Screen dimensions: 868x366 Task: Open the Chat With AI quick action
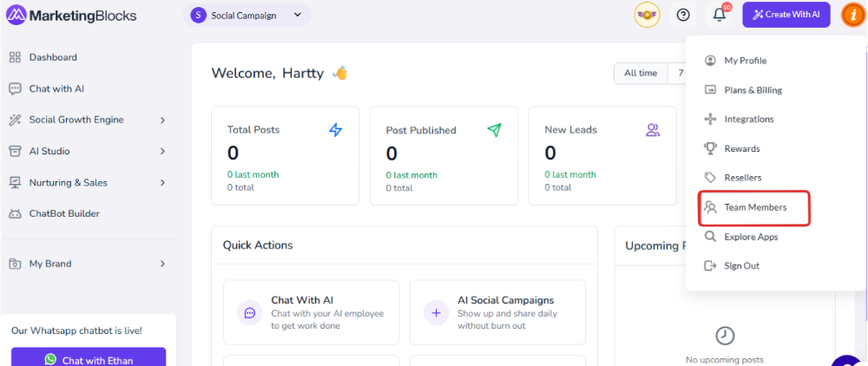click(x=311, y=312)
